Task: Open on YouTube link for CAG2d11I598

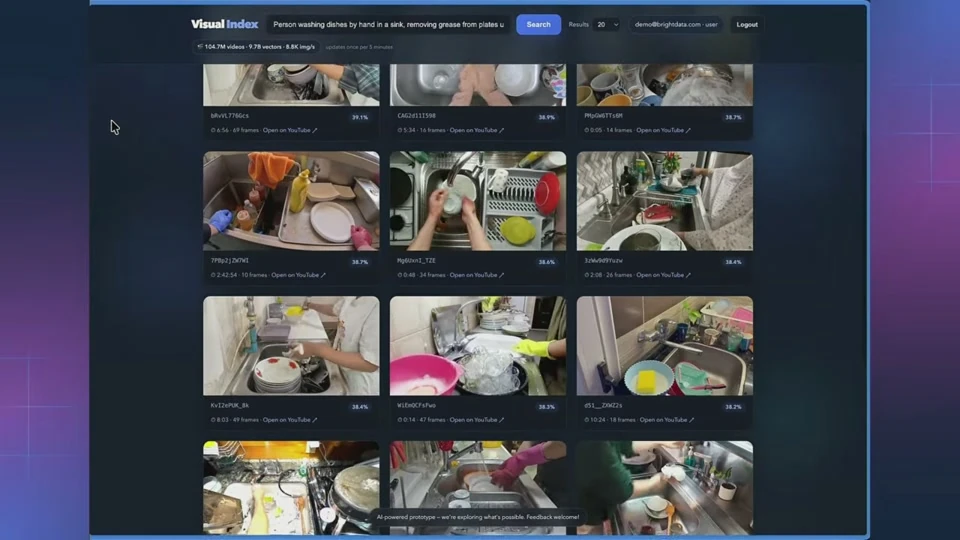Action: click(476, 130)
